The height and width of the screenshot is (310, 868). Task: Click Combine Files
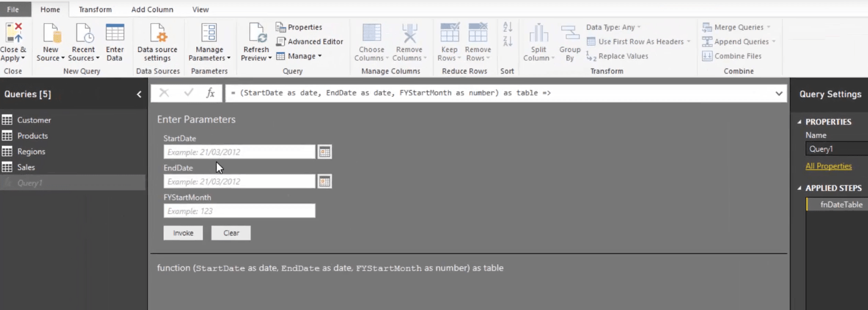click(732, 56)
